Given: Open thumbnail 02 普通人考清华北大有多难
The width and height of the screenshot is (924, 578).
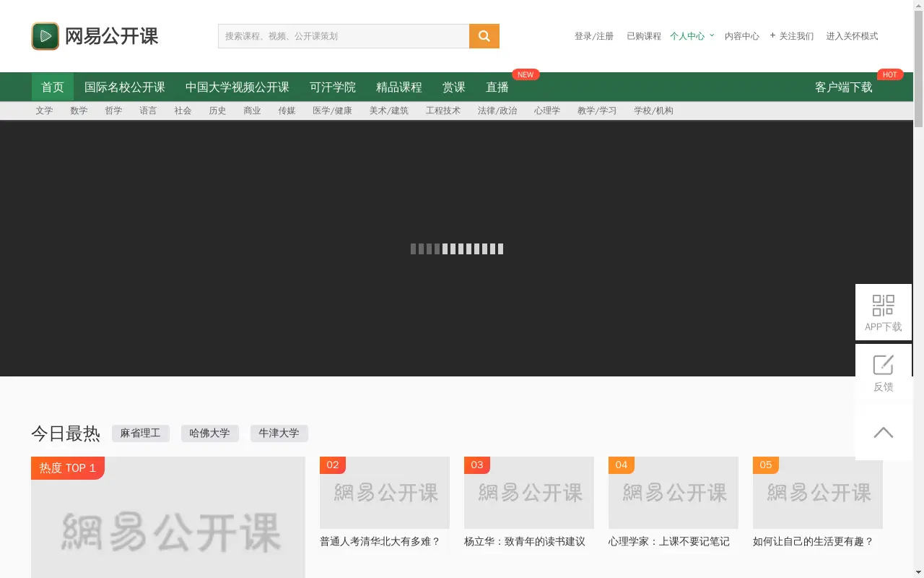Looking at the screenshot, I should (385, 493).
